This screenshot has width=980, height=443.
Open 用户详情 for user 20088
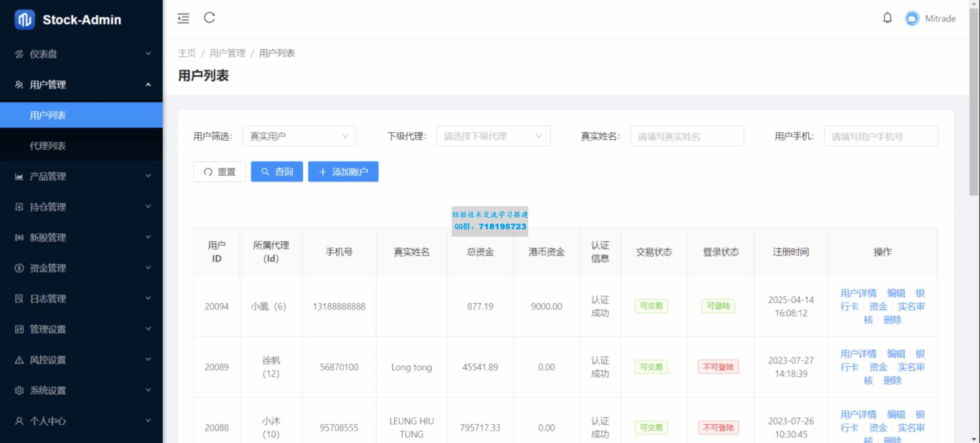tap(858, 415)
